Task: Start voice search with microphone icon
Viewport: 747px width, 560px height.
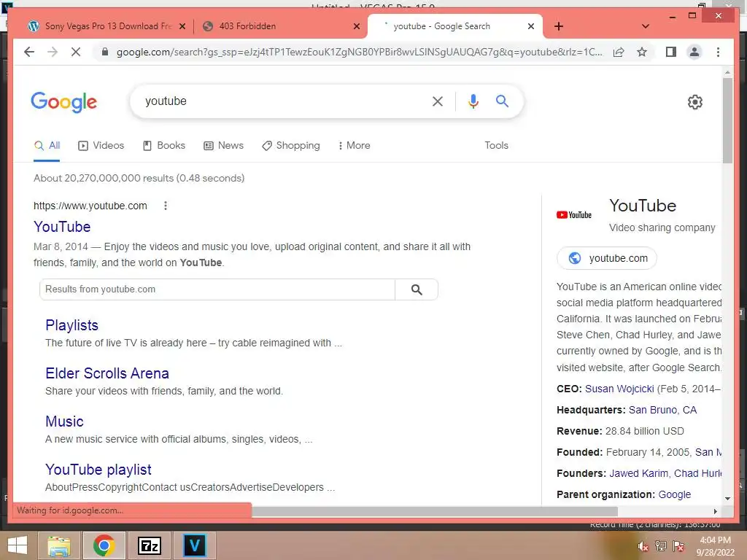Action: tap(473, 101)
